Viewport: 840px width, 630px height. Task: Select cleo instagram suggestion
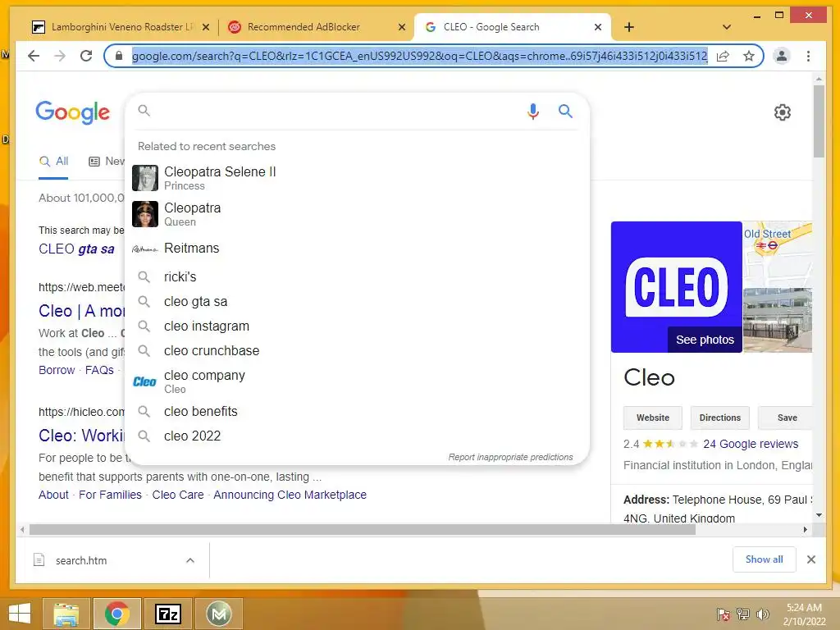click(358, 326)
